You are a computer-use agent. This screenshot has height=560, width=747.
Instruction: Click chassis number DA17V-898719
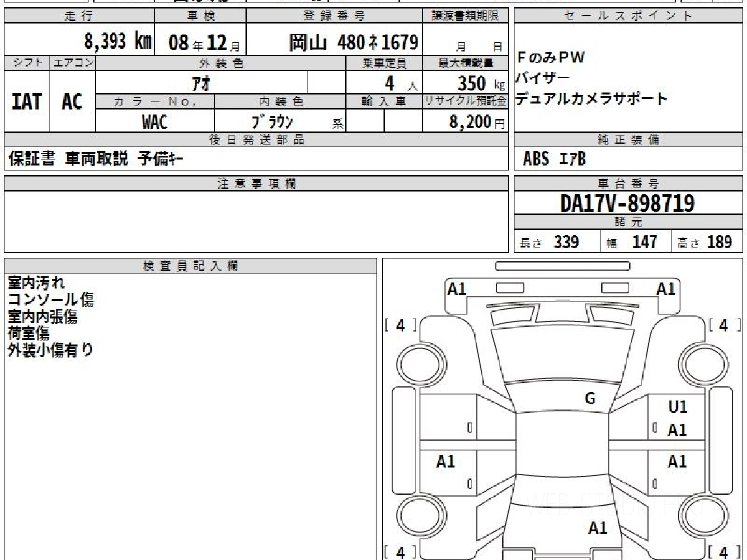tap(627, 203)
